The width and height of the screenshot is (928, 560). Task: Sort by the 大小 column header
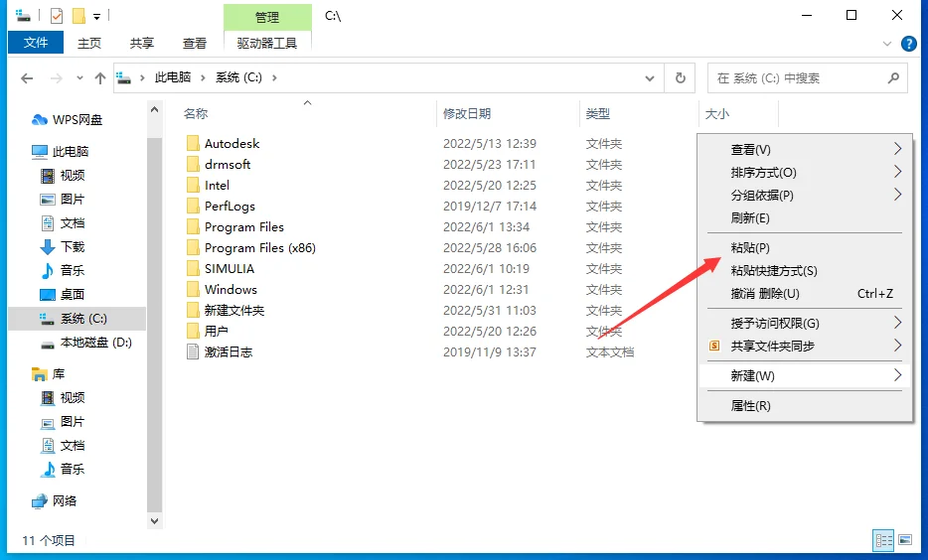[x=716, y=113]
